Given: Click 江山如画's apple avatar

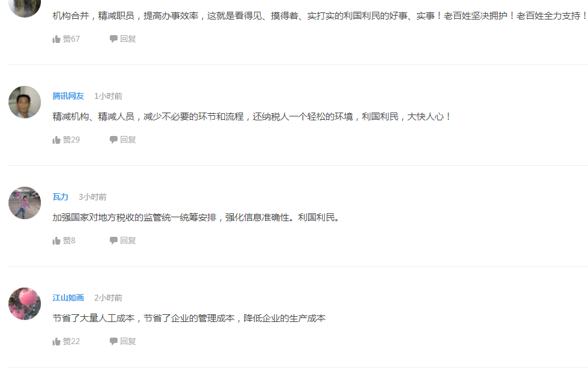Looking at the screenshot, I should [x=25, y=304].
